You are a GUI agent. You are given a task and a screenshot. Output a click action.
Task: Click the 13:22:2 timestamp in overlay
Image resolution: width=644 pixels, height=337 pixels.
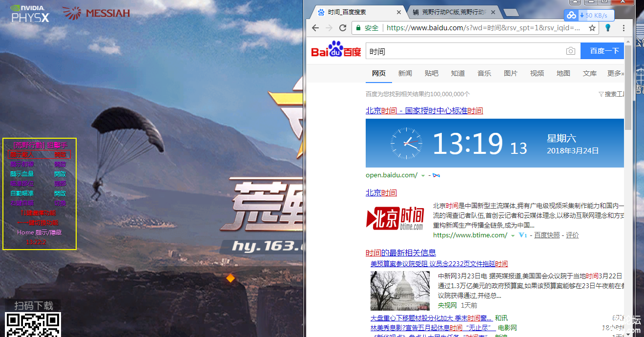[x=36, y=242]
